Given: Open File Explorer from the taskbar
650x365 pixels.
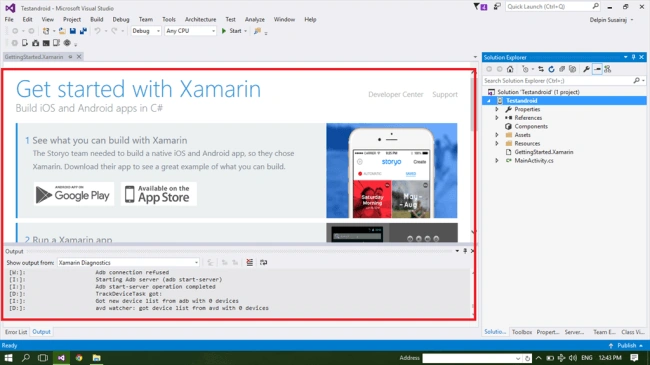Looking at the screenshot, I should 97,358.
